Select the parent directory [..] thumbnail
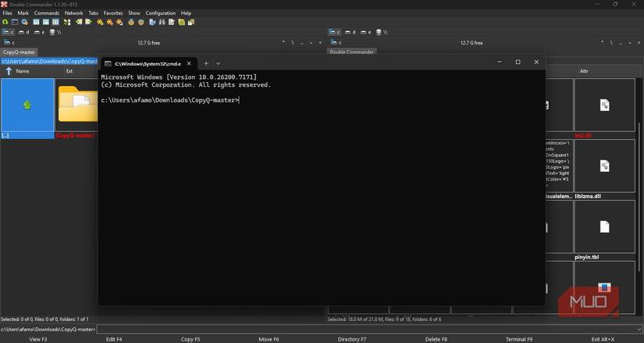 [27, 109]
